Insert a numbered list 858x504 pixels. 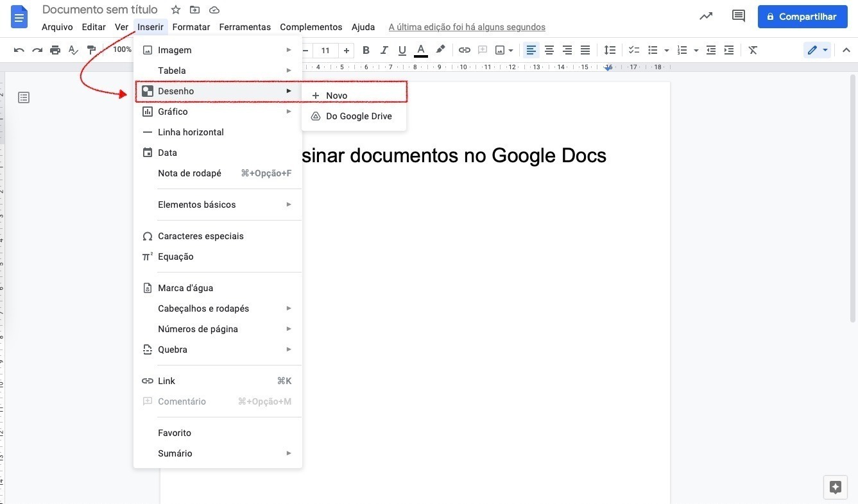[682, 50]
